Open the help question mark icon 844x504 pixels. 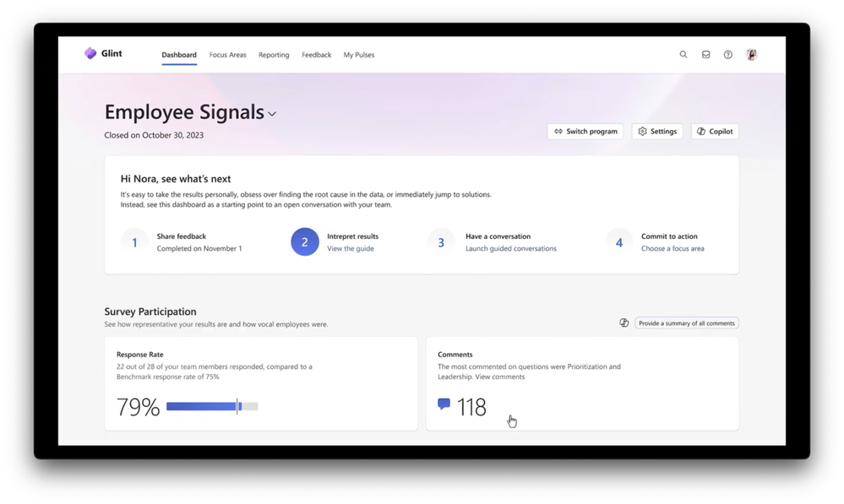point(727,54)
